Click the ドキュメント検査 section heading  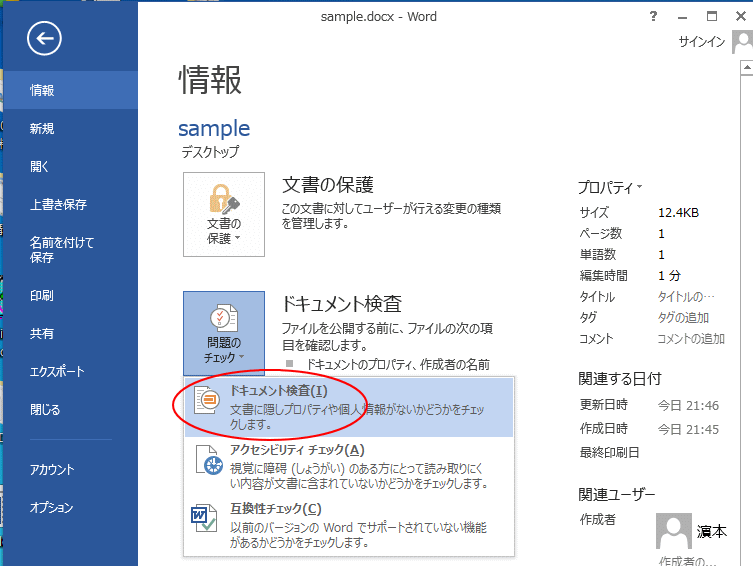[x=341, y=303]
